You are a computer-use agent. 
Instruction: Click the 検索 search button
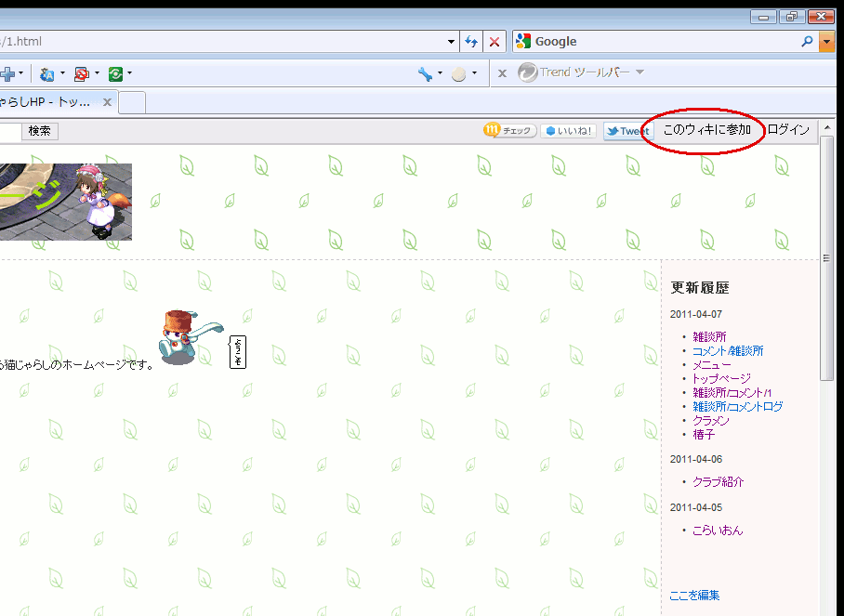pyautogui.click(x=40, y=131)
